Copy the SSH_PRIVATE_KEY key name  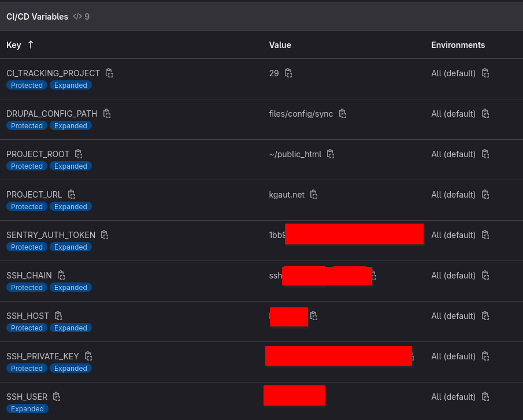(88, 356)
